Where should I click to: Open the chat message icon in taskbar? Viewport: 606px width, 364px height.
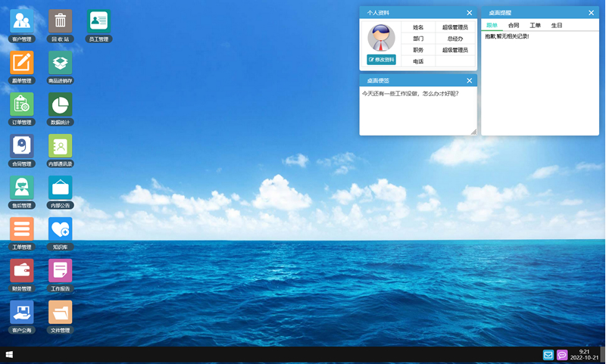click(562, 355)
